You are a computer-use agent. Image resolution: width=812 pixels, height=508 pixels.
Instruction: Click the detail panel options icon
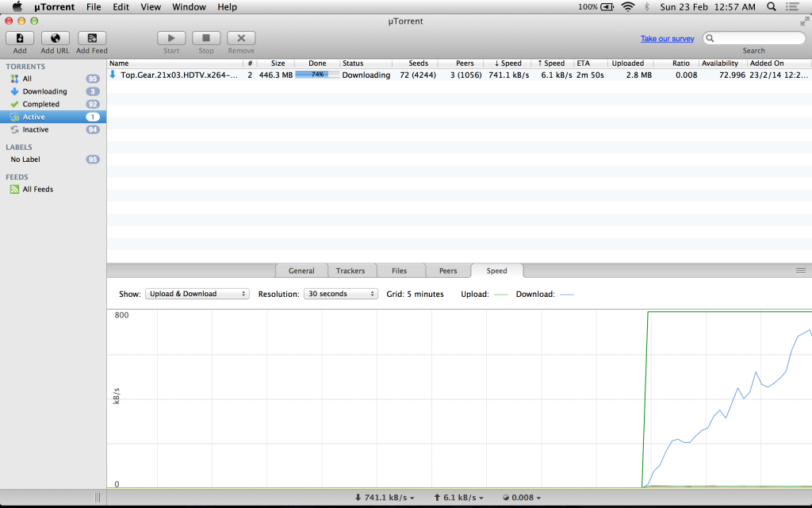point(801,271)
